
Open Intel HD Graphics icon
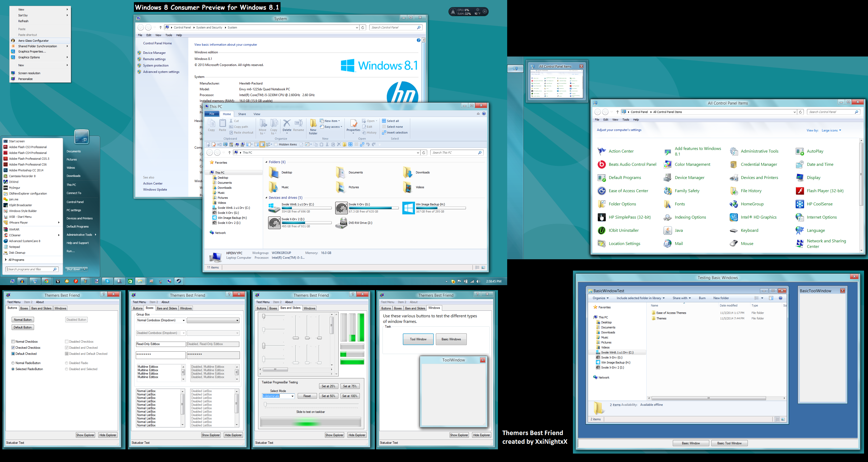click(x=734, y=217)
